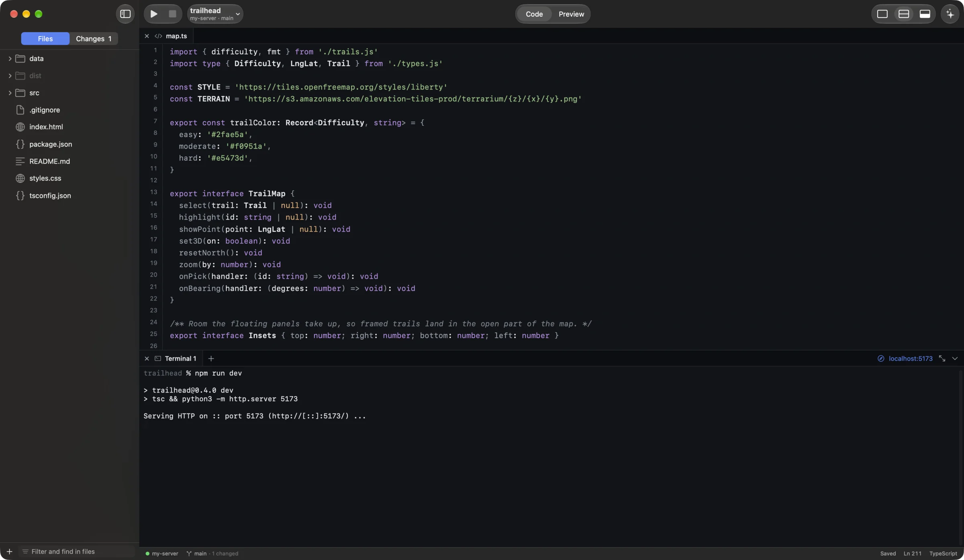Click the braces icon beside package.json

click(20, 144)
